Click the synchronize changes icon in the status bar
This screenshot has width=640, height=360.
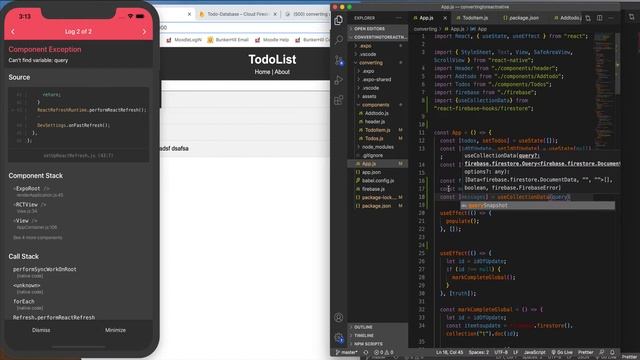click(x=366, y=352)
